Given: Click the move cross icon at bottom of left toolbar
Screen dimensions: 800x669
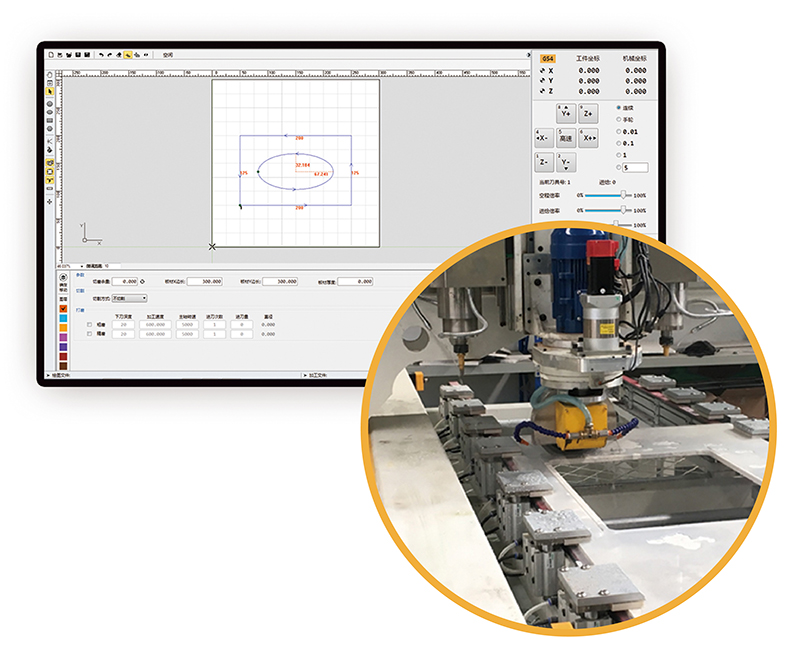Looking at the screenshot, I should click(x=50, y=201).
